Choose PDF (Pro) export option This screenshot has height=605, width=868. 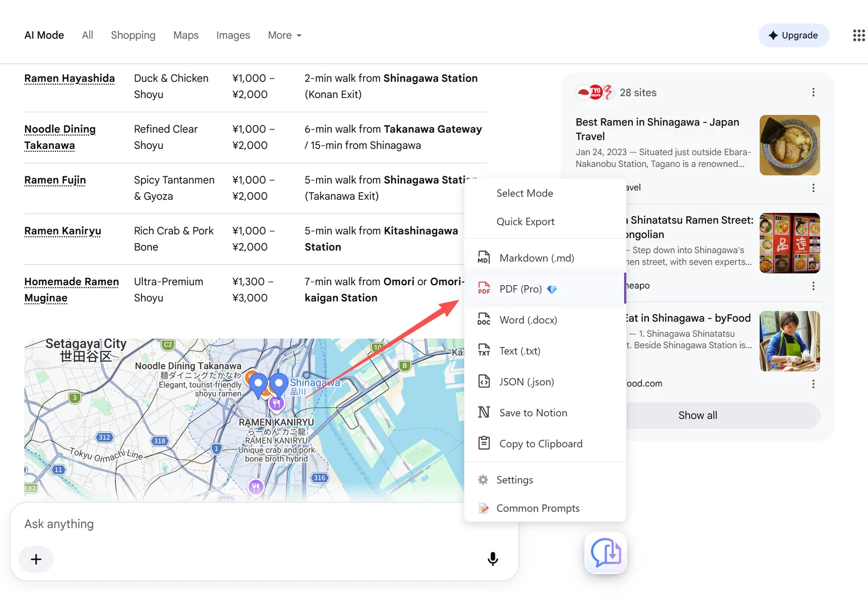coord(545,289)
